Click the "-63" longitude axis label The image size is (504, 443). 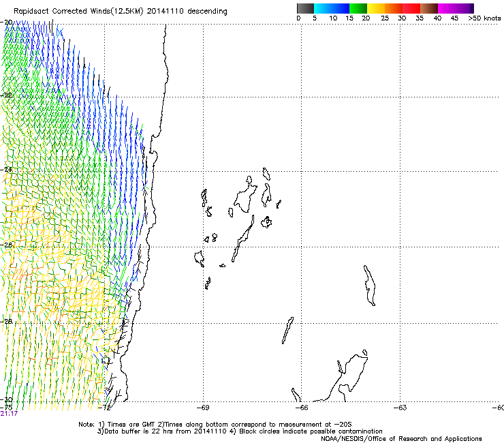click(400, 408)
